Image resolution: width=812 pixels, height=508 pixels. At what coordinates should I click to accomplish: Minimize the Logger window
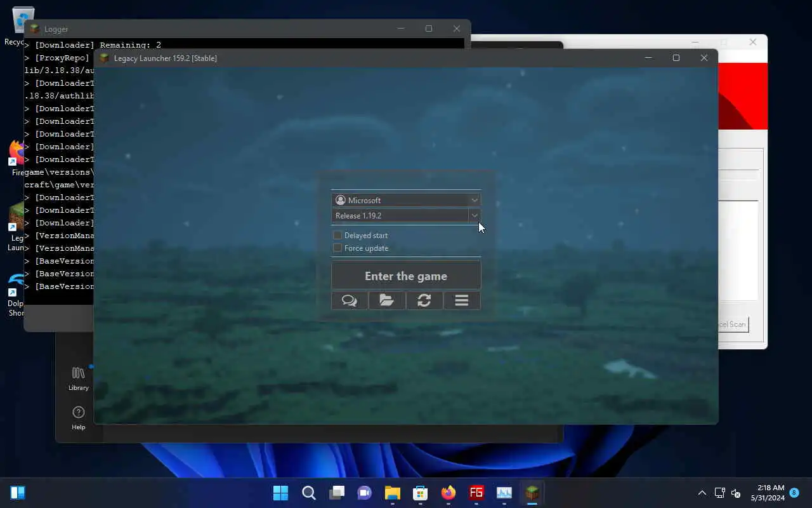(x=400, y=29)
